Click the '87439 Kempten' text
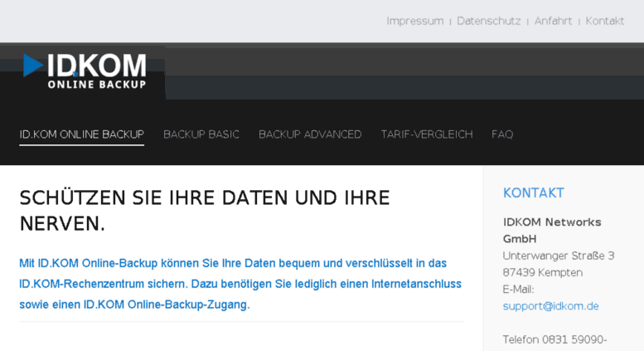The width and height of the screenshot is (644, 351). tap(543, 272)
